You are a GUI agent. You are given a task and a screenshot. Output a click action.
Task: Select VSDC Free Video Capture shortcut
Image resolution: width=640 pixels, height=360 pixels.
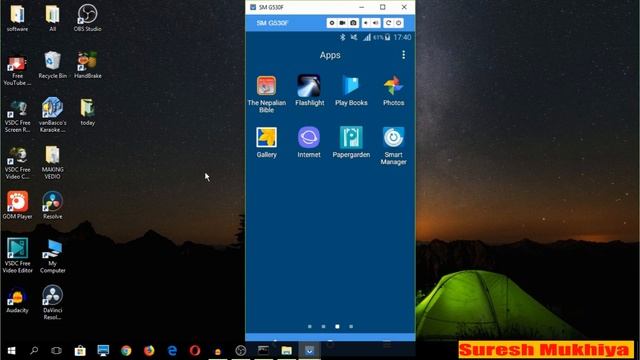tap(17, 162)
